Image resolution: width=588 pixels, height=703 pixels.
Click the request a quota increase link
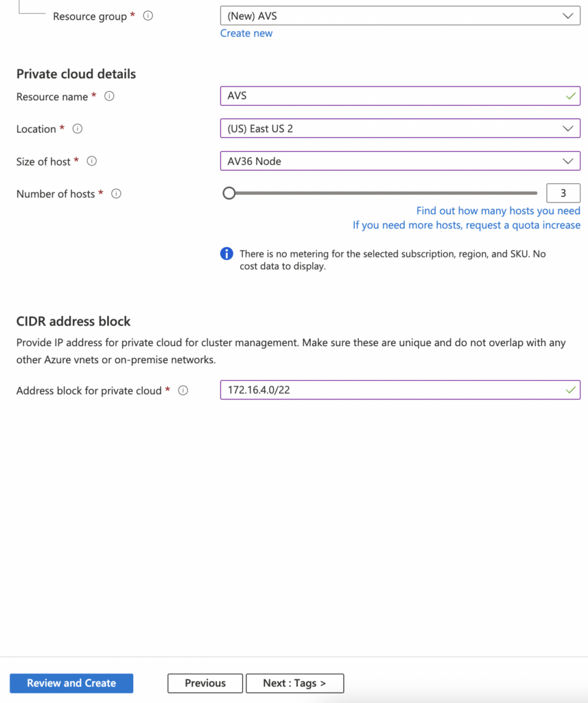[x=467, y=225]
